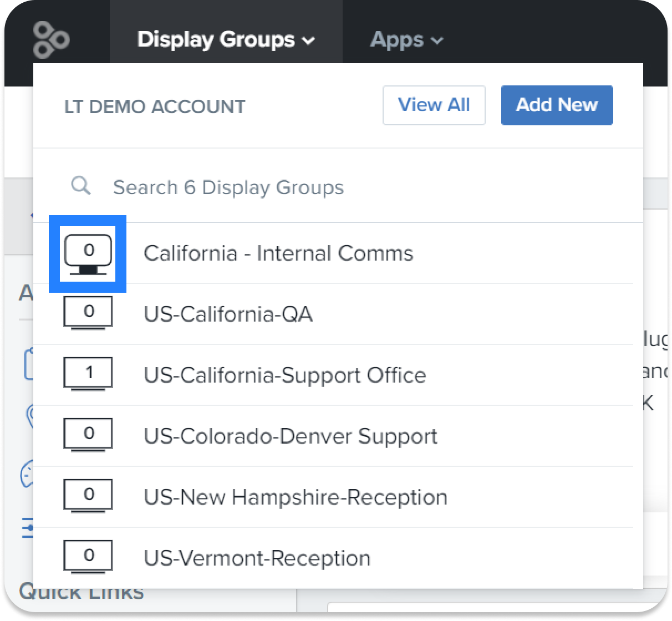This screenshot has height=621, width=672.
Task: Click the View All button
Action: coord(434,105)
